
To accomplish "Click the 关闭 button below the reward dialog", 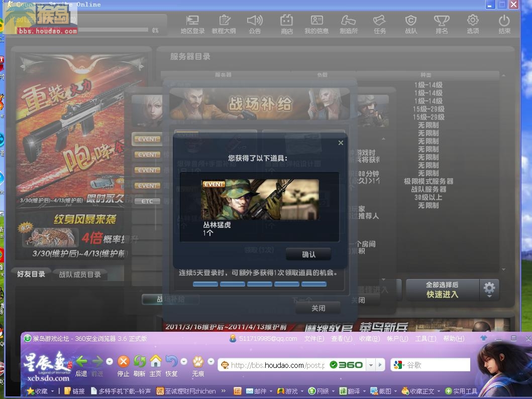I will pyautogui.click(x=318, y=308).
